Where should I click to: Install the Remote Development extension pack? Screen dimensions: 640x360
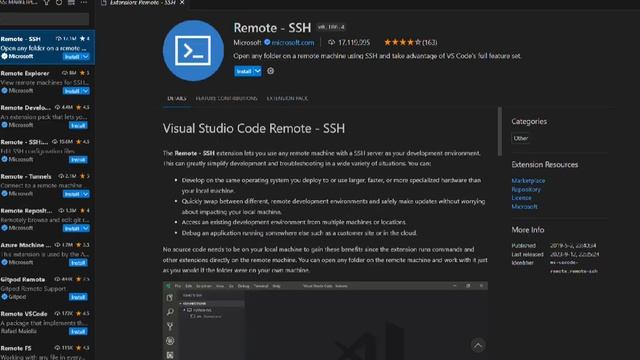coord(78,125)
